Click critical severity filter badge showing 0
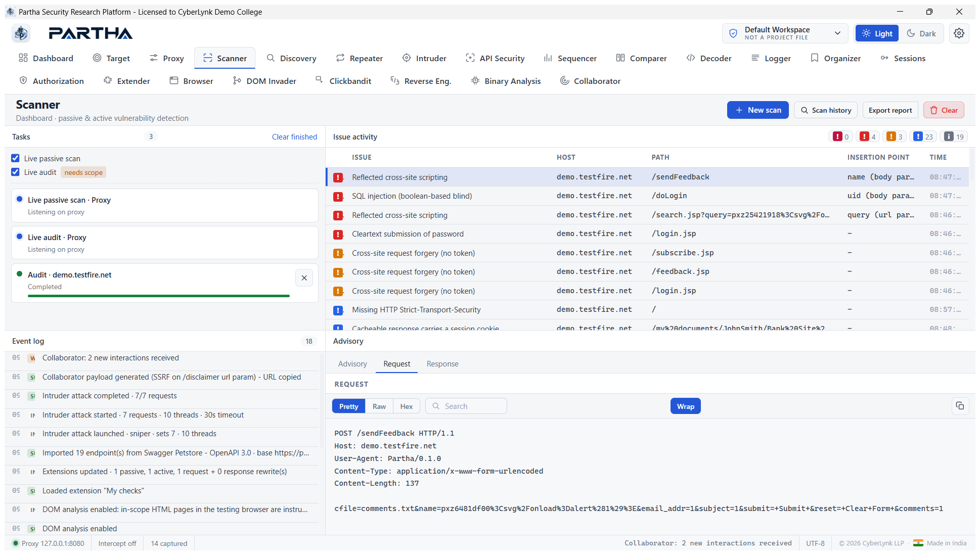The image size is (980, 555). point(841,136)
